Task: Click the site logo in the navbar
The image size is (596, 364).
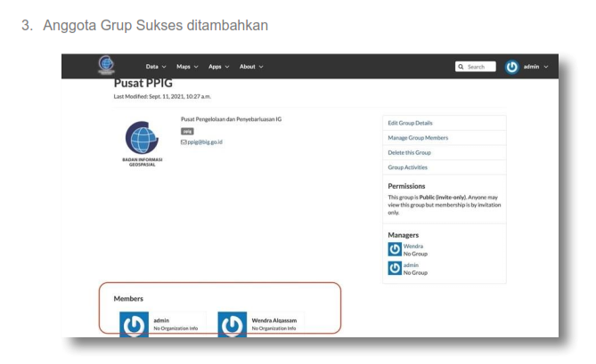Action: click(x=107, y=65)
